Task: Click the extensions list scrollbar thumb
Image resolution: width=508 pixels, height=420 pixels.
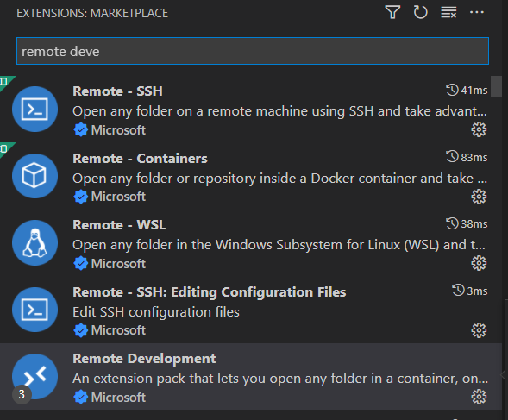Action: coord(496,86)
